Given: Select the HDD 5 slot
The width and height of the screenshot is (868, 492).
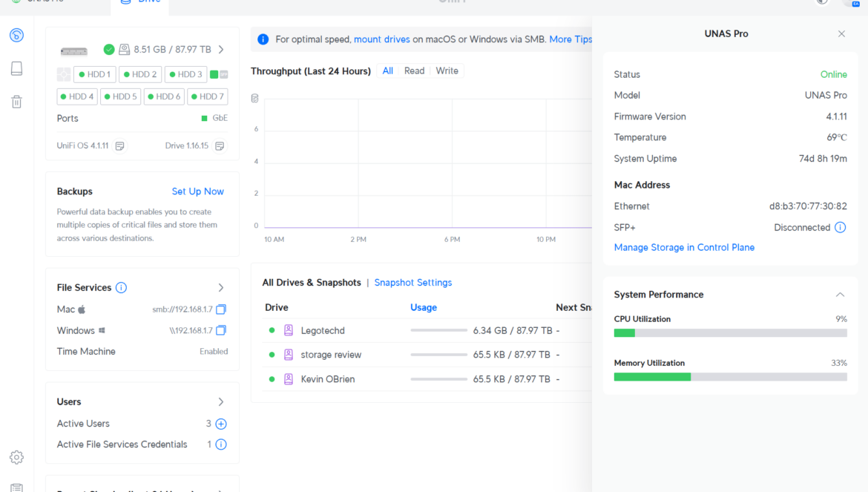Looking at the screenshot, I should tap(121, 96).
